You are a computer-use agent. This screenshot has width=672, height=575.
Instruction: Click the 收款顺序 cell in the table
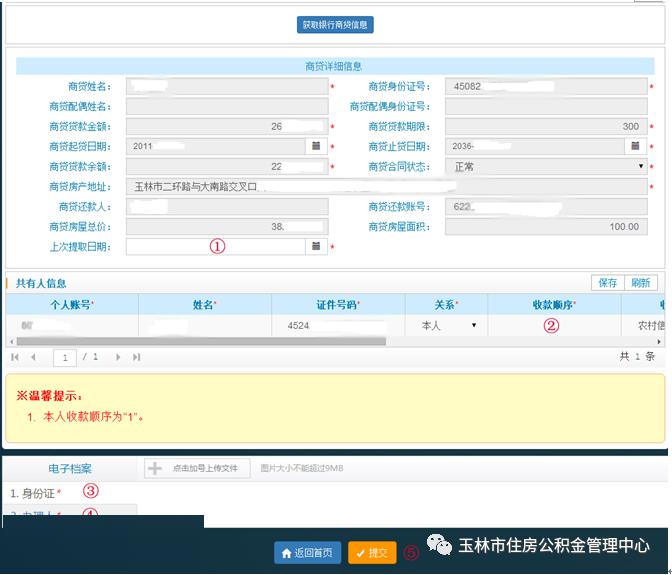(554, 326)
